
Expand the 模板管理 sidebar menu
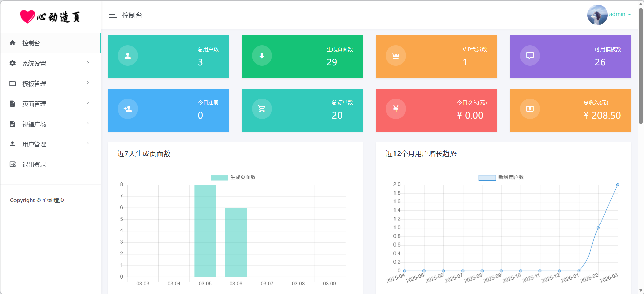click(51, 84)
